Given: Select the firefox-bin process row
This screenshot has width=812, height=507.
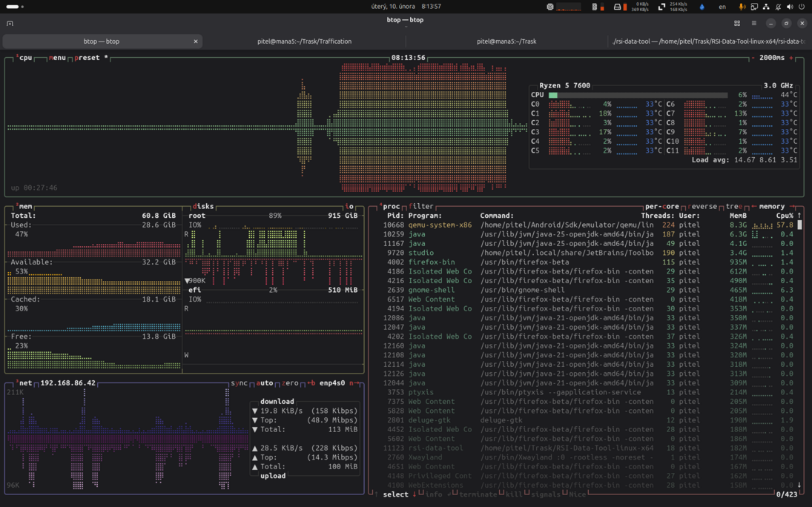Looking at the screenshot, I should (587, 262).
